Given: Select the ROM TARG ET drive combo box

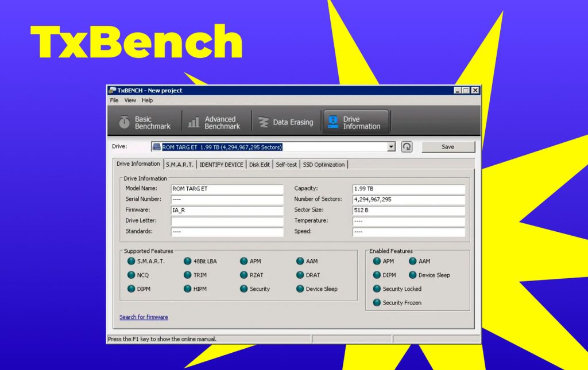Looking at the screenshot, I should tap(273, 147).
